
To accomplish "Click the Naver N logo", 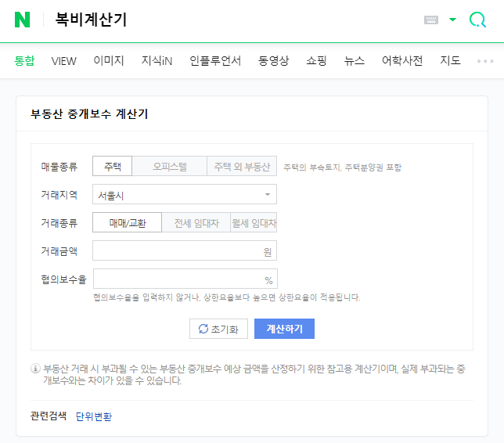I will (x=22, y=20).
